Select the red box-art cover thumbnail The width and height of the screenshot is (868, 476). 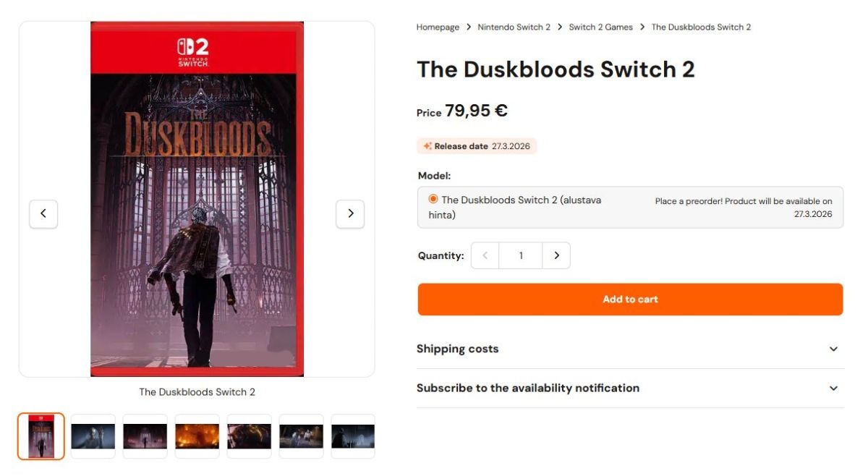[x=41, y=436]
